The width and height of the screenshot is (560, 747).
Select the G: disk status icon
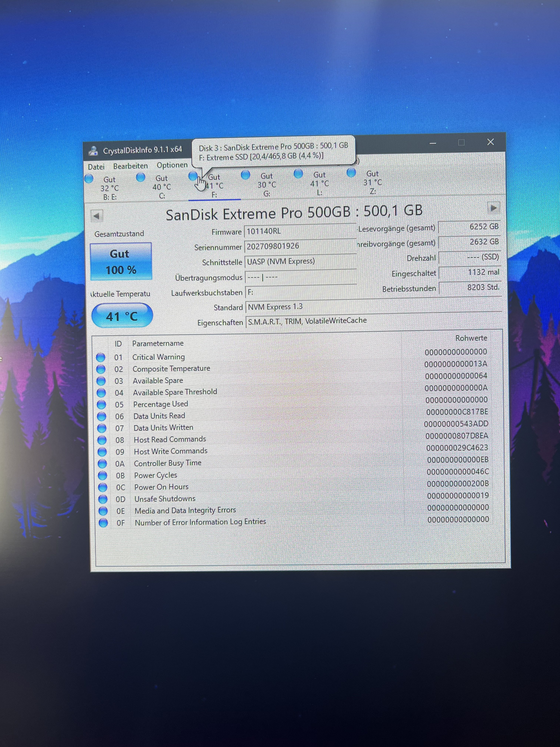246,175
